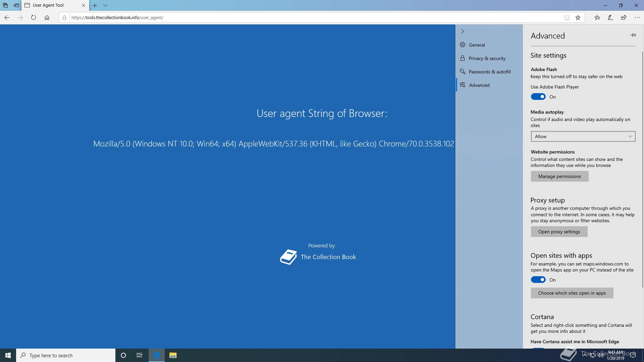644x362 pixels.
Task: Click the tabs you've set aside icon
Action: point(5,5)
